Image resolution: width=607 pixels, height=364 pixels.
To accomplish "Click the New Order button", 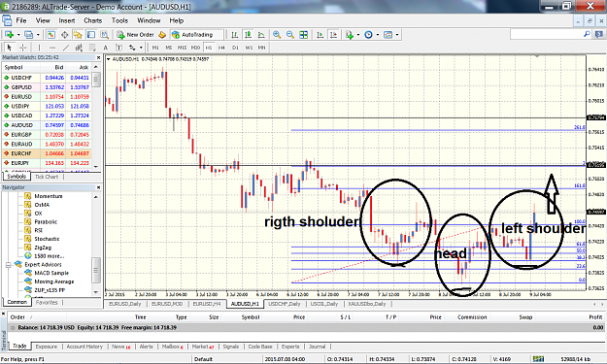I will point(136,35).
